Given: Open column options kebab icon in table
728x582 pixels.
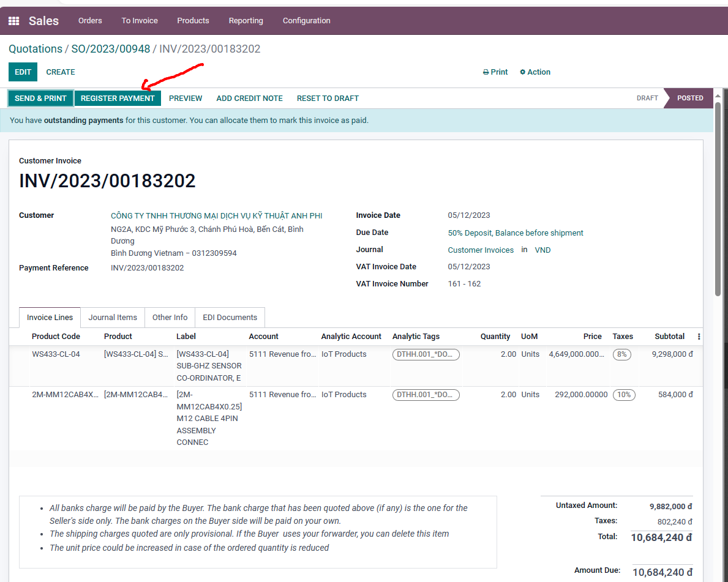Looking at the screenshot, I should (699, 337).
